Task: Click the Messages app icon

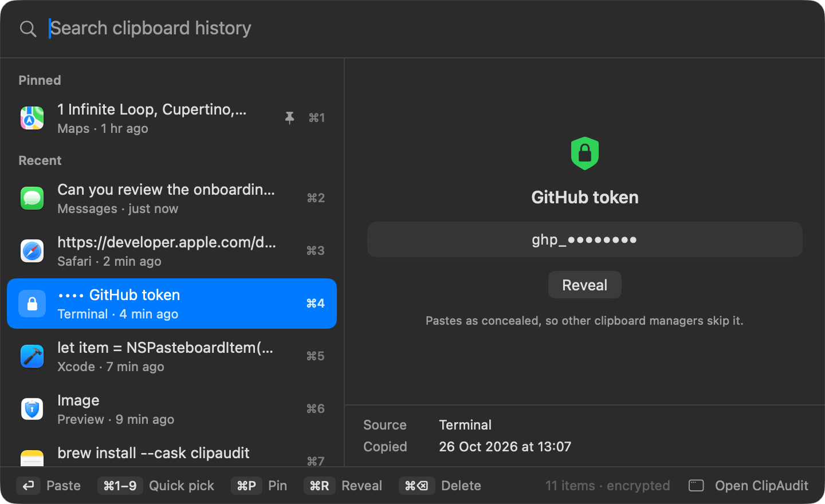Action: [32, 198]
